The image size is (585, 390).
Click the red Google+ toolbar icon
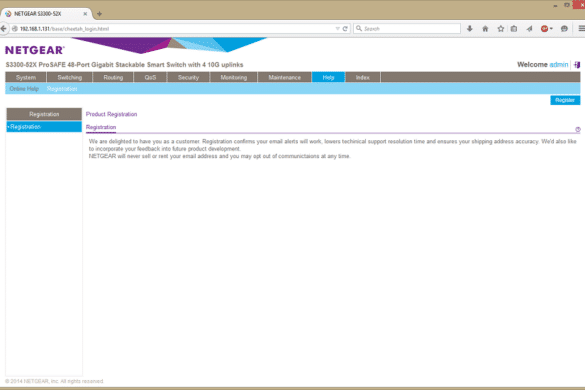pos(544,28)
